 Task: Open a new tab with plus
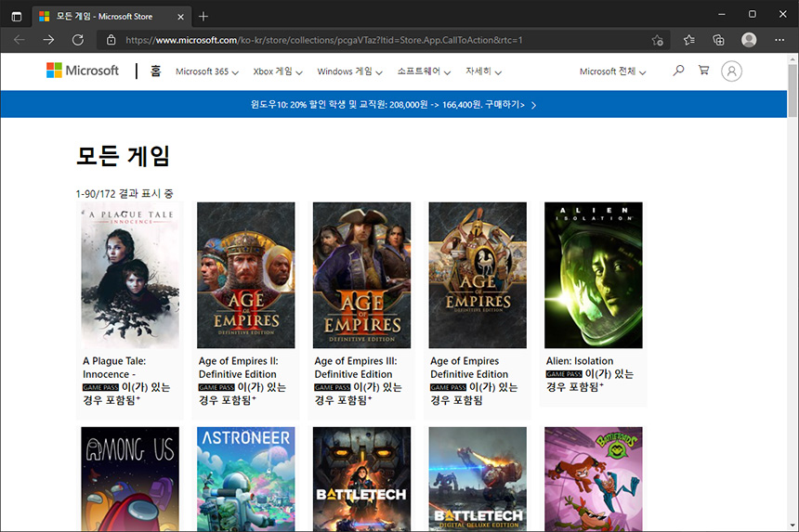coord(203,17)
